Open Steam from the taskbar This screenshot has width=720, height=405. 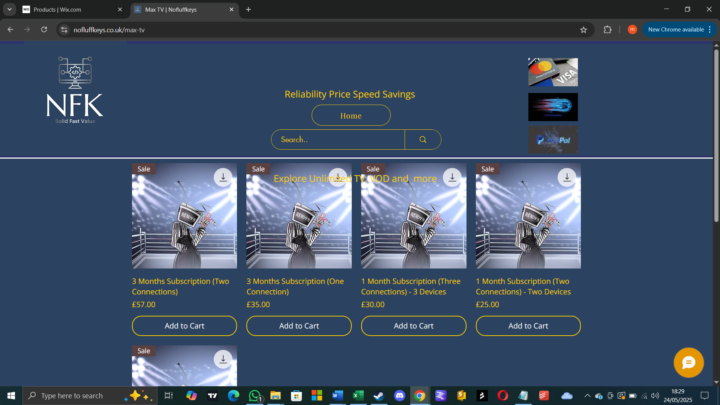[379, 395]
